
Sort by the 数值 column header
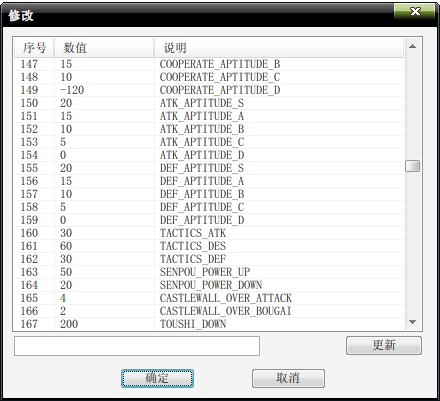pyautogui.click(x=104, y=48)
